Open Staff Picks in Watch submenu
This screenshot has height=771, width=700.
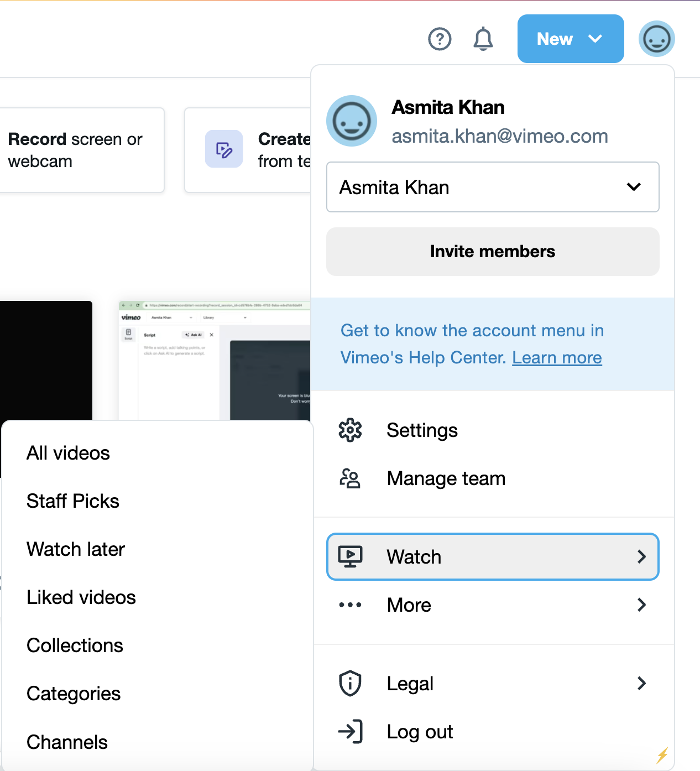(x=73, y=501)
